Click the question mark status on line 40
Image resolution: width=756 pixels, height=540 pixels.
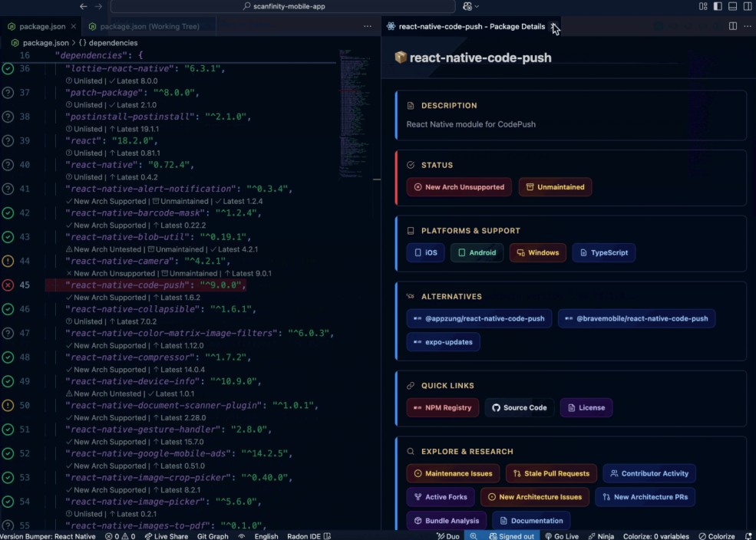pos(8,165)
